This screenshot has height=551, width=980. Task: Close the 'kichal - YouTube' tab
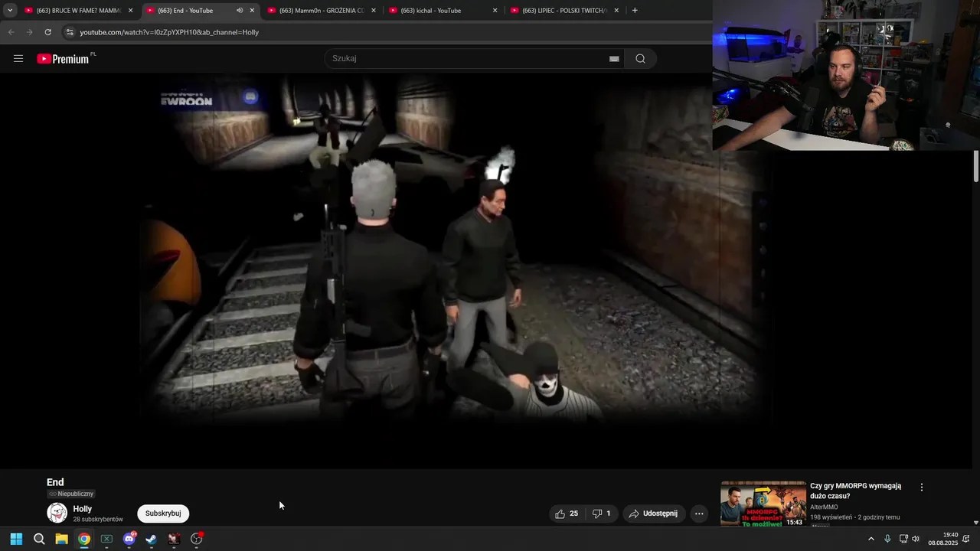pyautogui.click(x=495, y=11)
